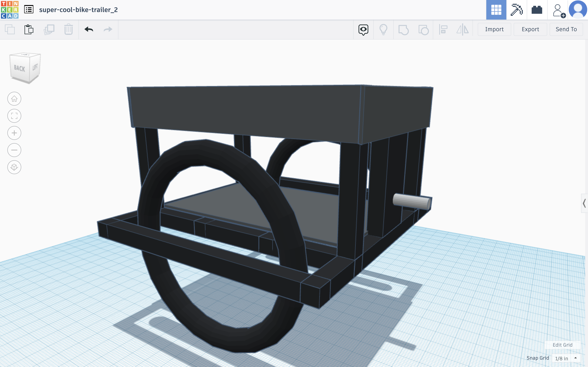Click the Edit Grid button
This screenshot has width=588, height=367.
[x=562, y=345]
